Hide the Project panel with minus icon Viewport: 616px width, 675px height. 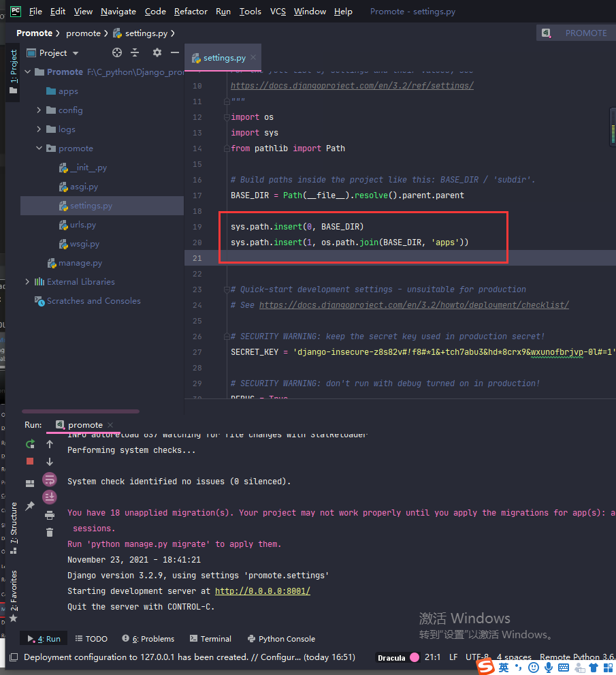click(175, 52)
